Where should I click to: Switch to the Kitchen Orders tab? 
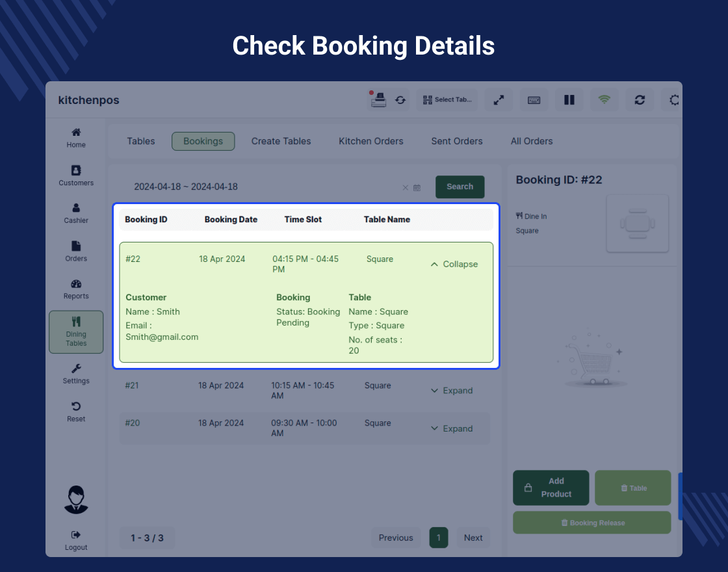click(370, 141)
